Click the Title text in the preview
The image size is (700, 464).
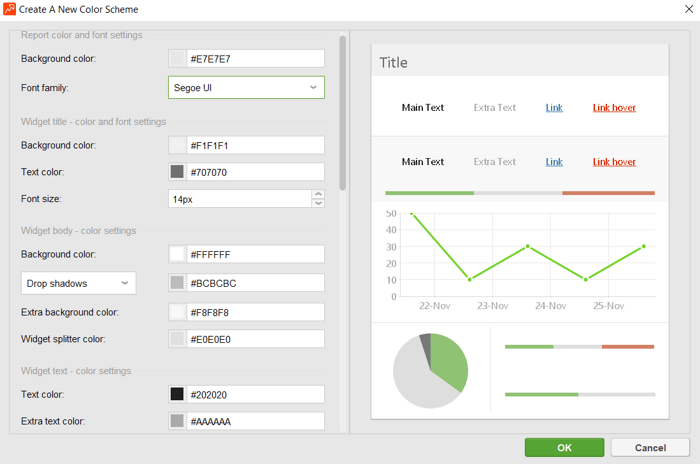(393, 63)
